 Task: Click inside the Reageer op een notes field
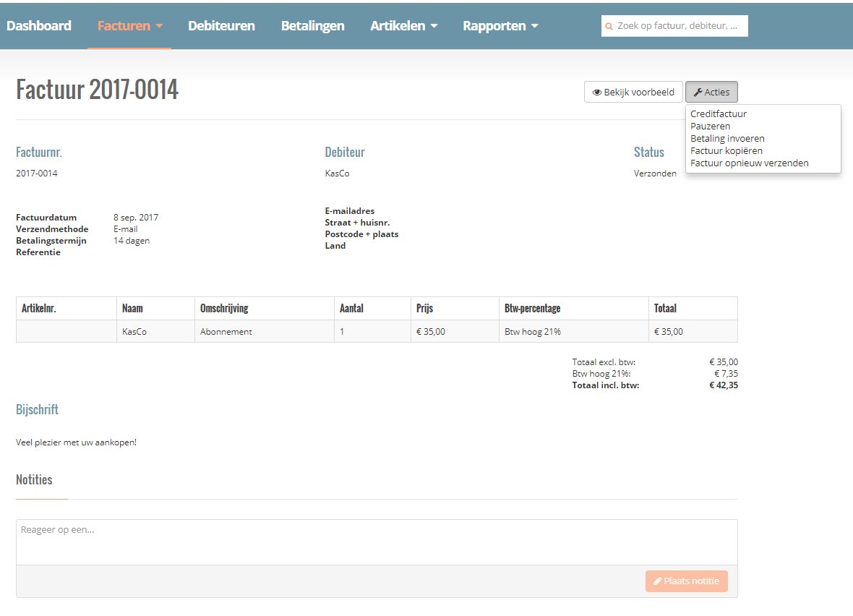point(377,542)
